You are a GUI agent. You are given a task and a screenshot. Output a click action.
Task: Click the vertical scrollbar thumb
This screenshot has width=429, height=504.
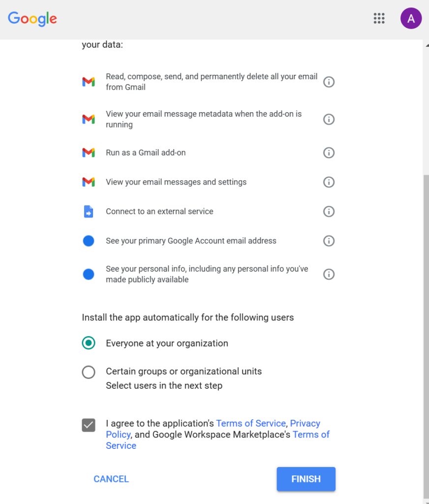tap(426, 335)
